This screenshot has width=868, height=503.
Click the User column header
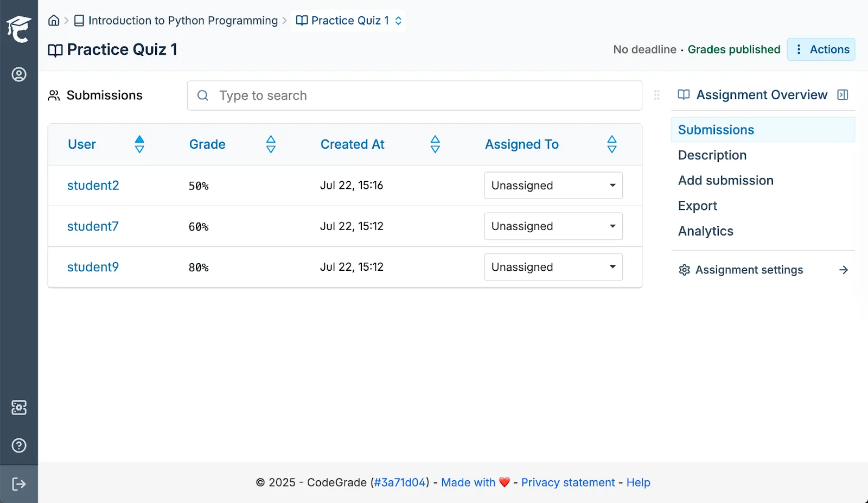pos(82,144)
